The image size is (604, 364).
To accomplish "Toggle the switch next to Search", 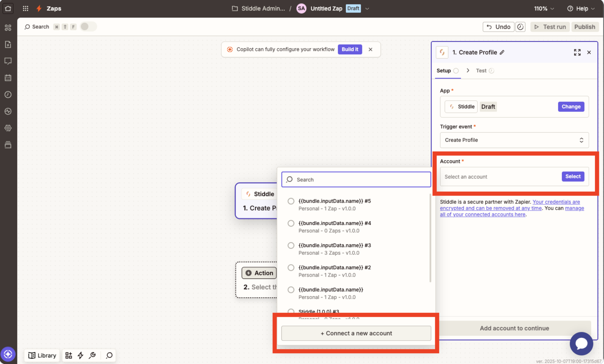I will point(88,27).
